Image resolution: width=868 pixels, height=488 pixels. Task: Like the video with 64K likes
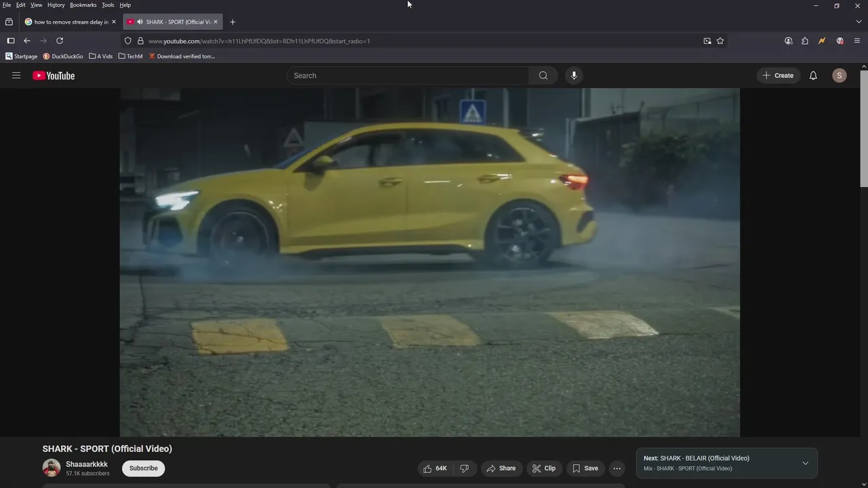pos(435,468)
